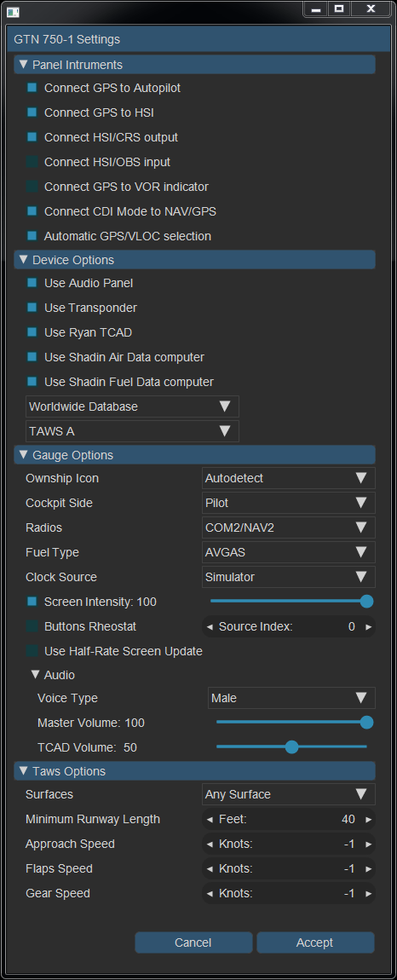Decrease Gear Speed knots value
Screen dimensions: 397x980
point(210,894)
